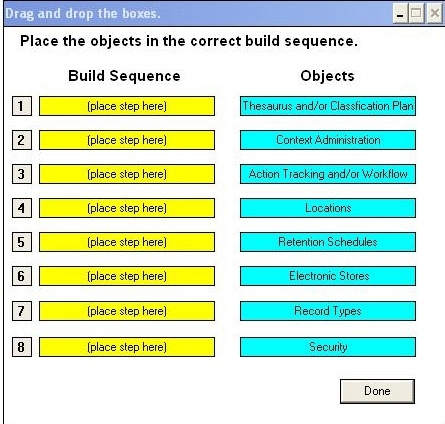
Task: Click the yellow placeholder for step 1
Action: click(x=127, y=106)
